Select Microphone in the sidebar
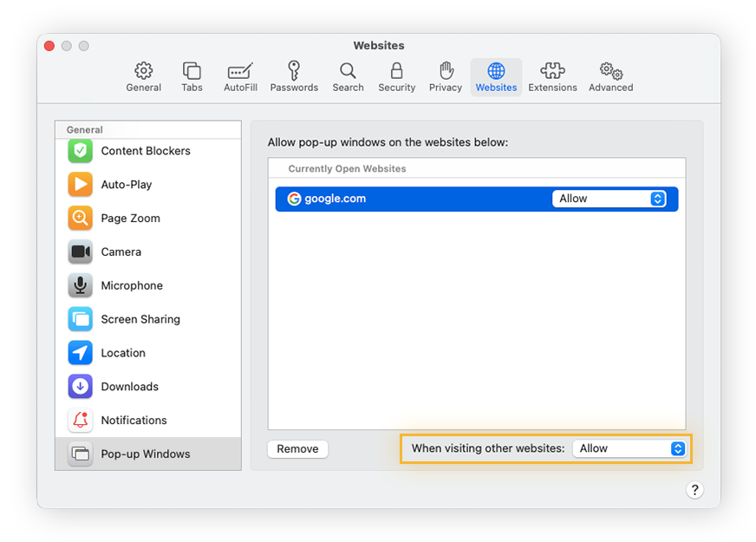The height and width of the screenshot is (542, 756). tap(132, 285)
